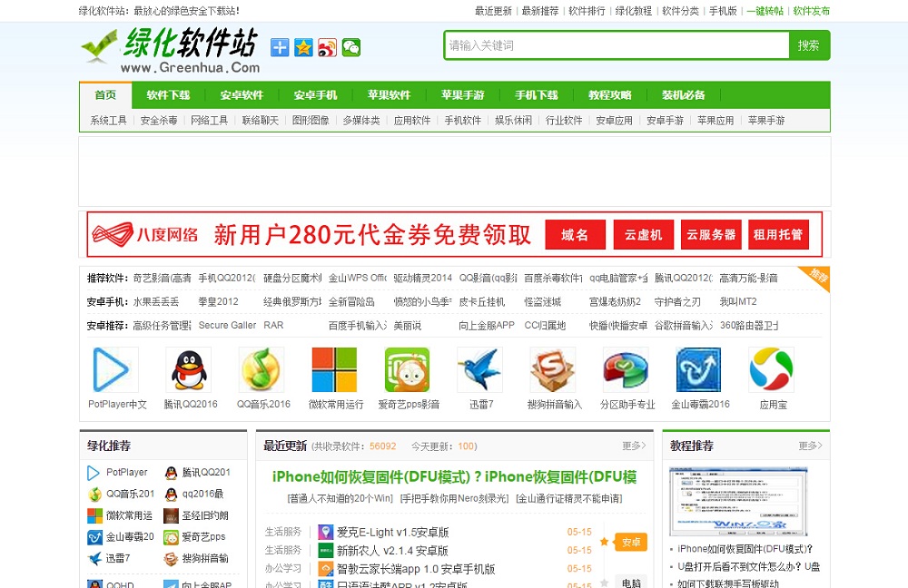
Task: Open U盘打开后看不到文件怎么办 tutorial link
Action: pos(749,566)
